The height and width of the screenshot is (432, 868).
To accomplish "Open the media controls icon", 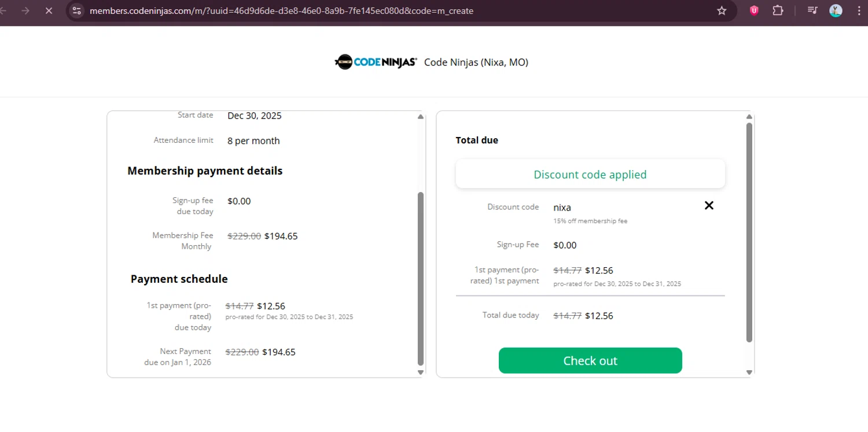I will [812, 10].
